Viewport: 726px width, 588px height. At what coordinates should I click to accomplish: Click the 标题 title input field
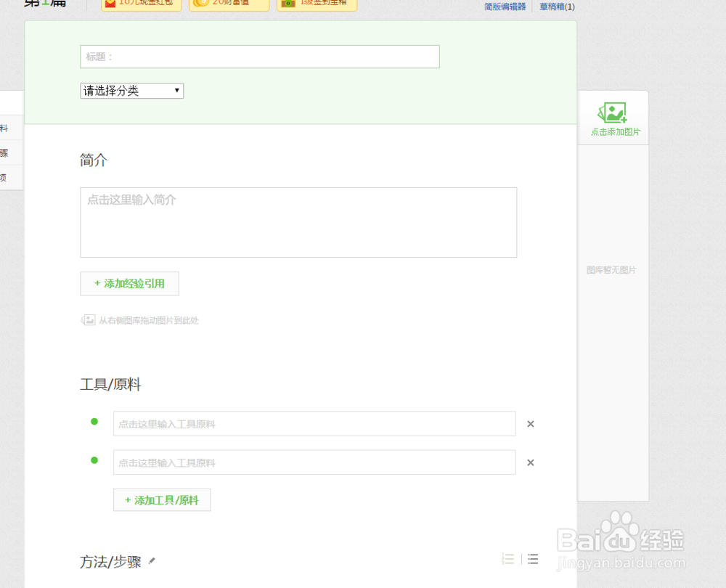(x=259, y=56)
